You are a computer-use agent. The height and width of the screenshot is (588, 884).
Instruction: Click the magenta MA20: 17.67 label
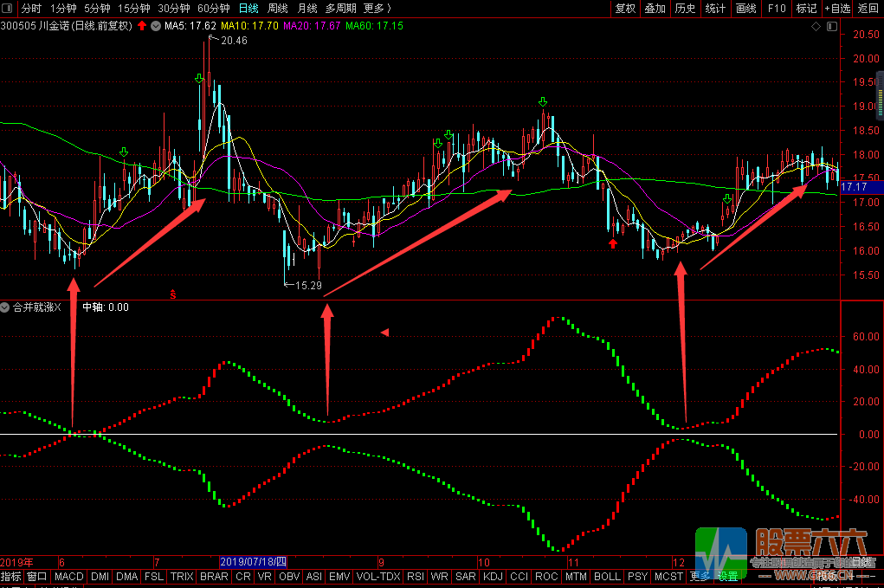click(x=312, y=26)
